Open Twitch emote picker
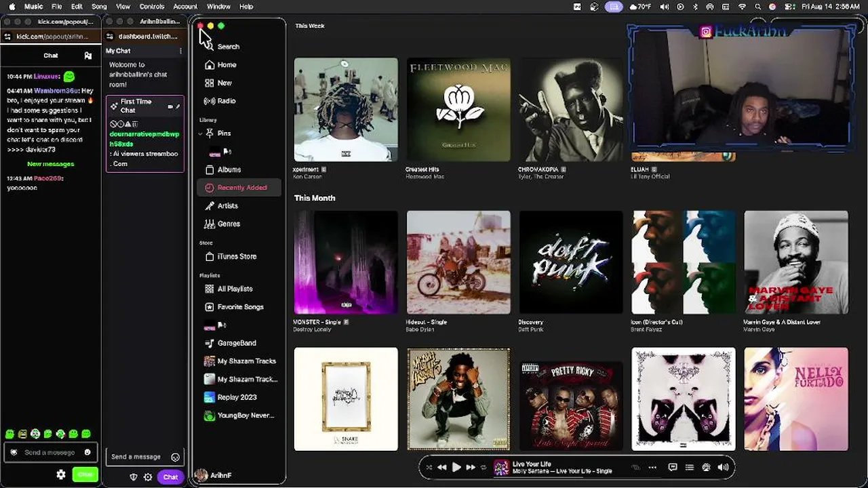Image resolution: width=868 pixels, height=488 pixels. 176,457
